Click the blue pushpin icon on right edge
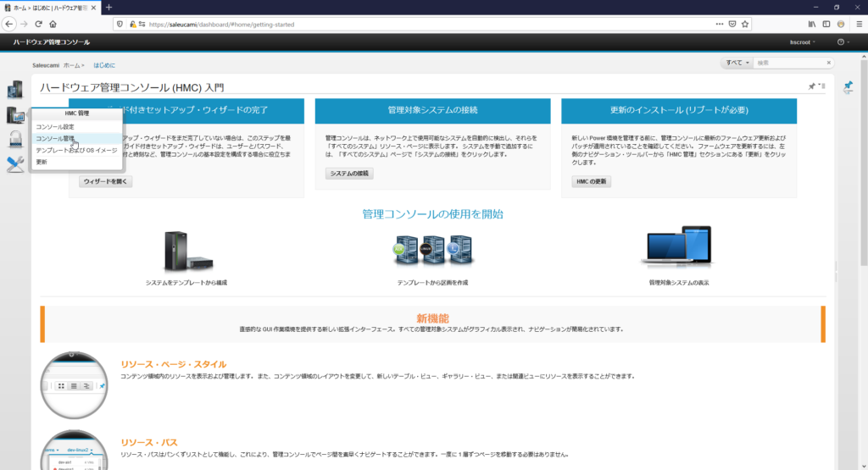 point(849,87)
